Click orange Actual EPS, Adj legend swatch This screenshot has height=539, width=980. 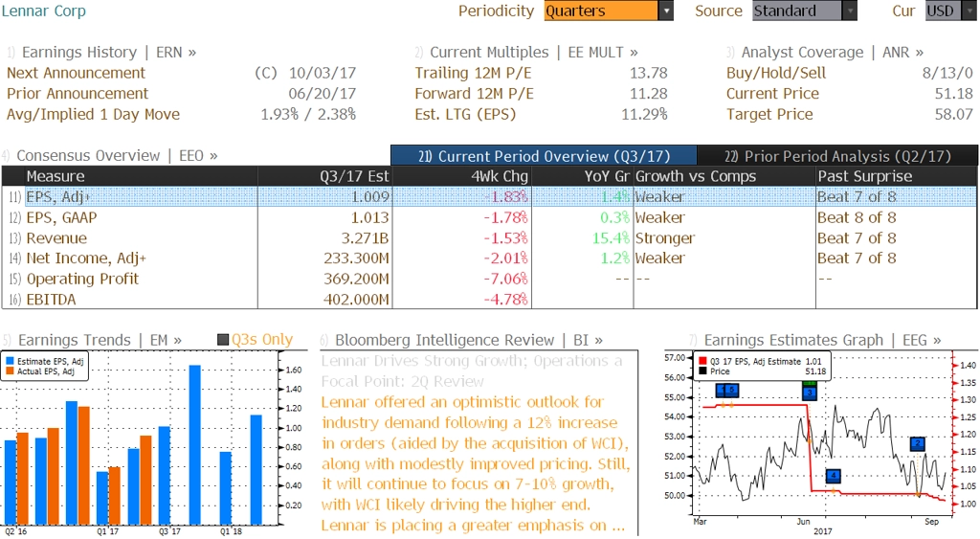tap(10, 371)
